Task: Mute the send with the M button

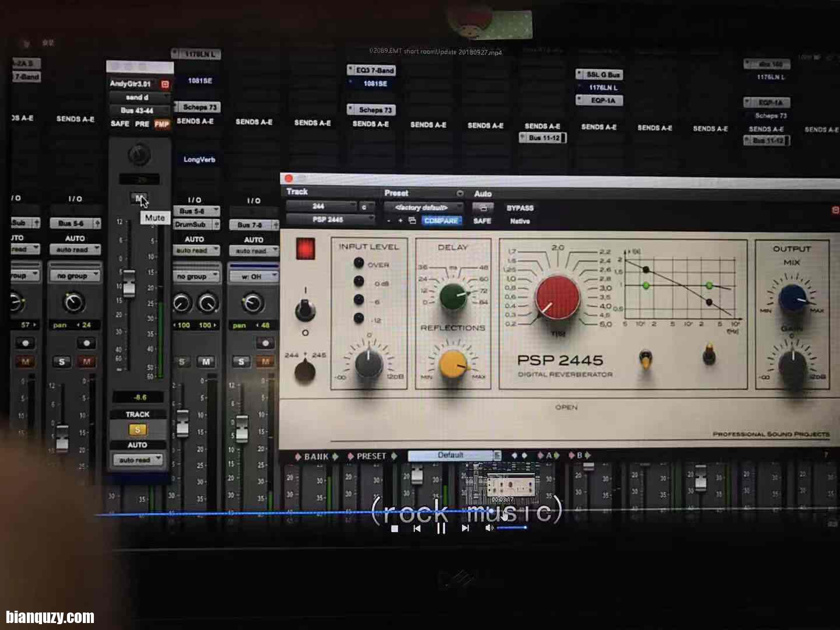Action: (138, 198)
